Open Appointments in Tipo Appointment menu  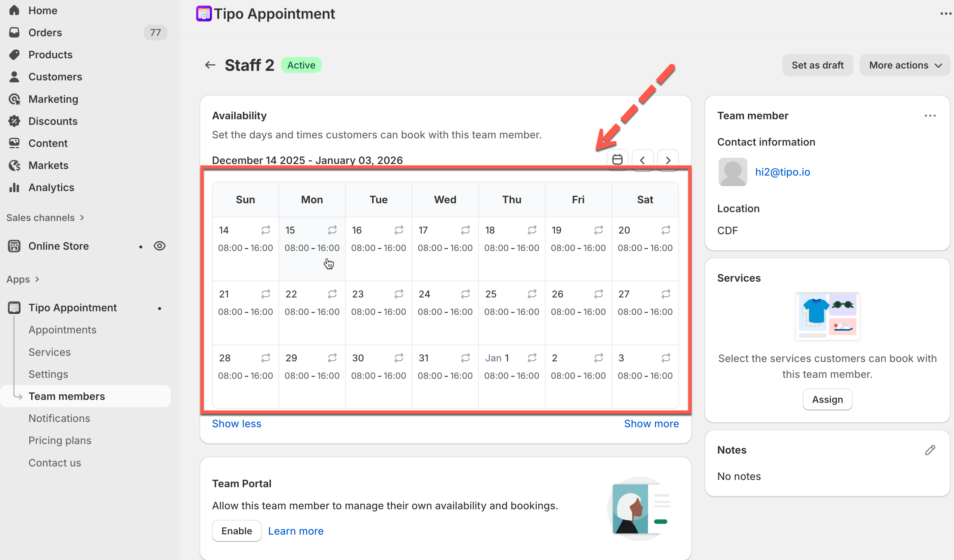click(62, 329)
